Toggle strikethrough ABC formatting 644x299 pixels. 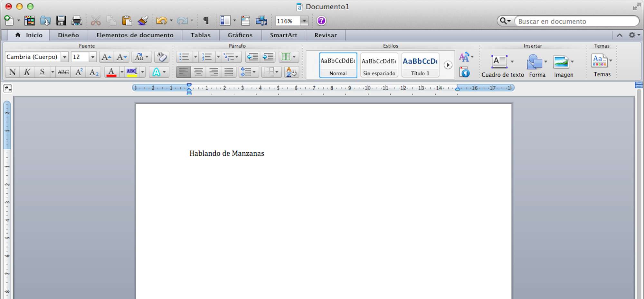click(x=63, y=72)
